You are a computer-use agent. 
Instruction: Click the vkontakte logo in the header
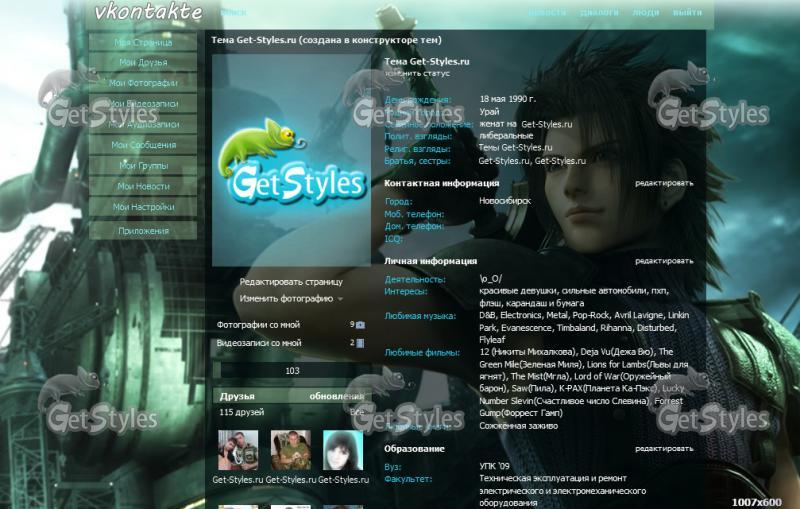pyautogui.click(x=148, y=13)
